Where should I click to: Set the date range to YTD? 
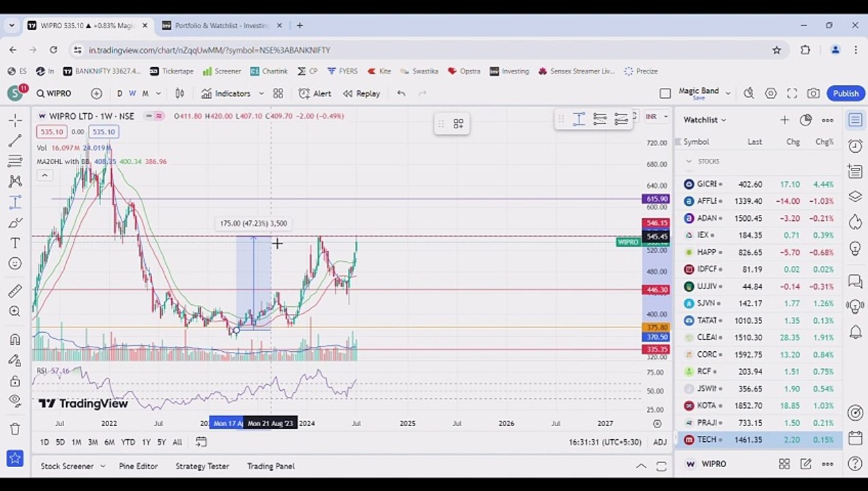point(128,443)
